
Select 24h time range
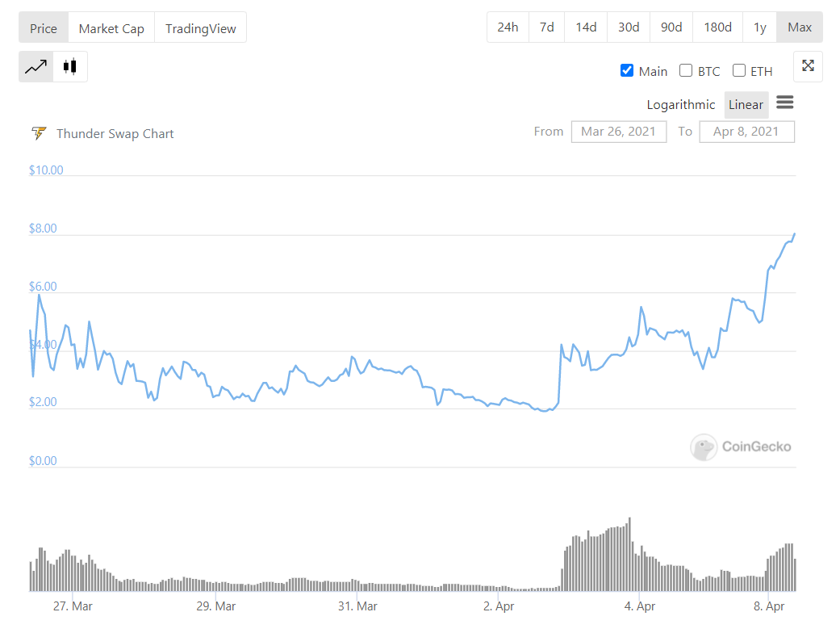(x=508, y=27)
